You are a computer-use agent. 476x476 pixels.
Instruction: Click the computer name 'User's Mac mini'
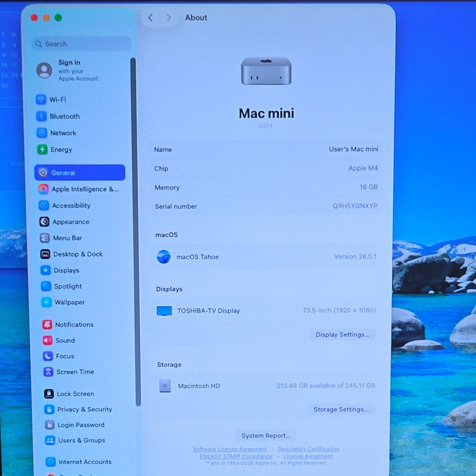pyautogui.click(x=354, y=149)
